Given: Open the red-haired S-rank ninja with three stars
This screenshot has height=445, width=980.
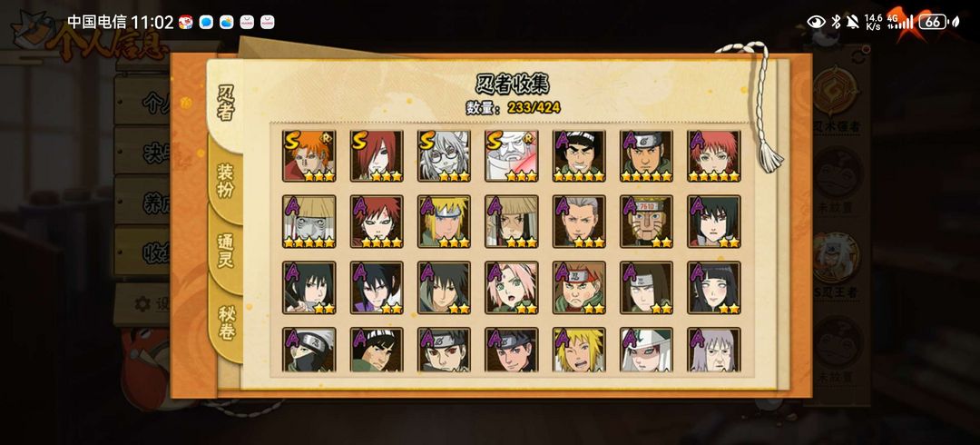Looking at the screenshot, I should [x=377, y=156].
